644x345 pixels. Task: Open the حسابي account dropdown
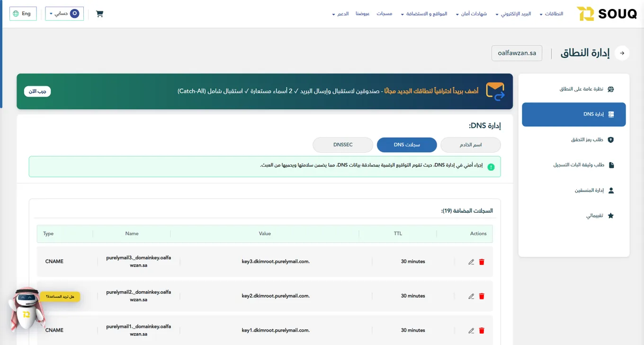pos(64,14)
